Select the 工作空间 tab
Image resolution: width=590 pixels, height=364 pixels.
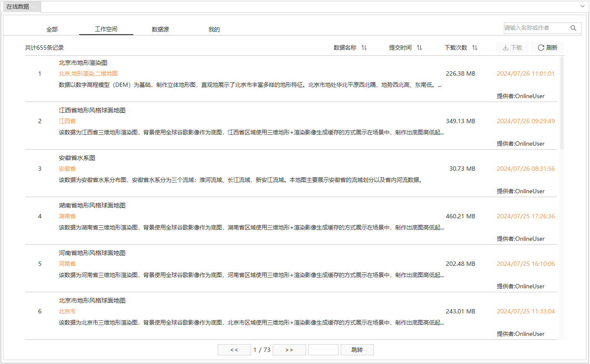(x=106, y=29)
